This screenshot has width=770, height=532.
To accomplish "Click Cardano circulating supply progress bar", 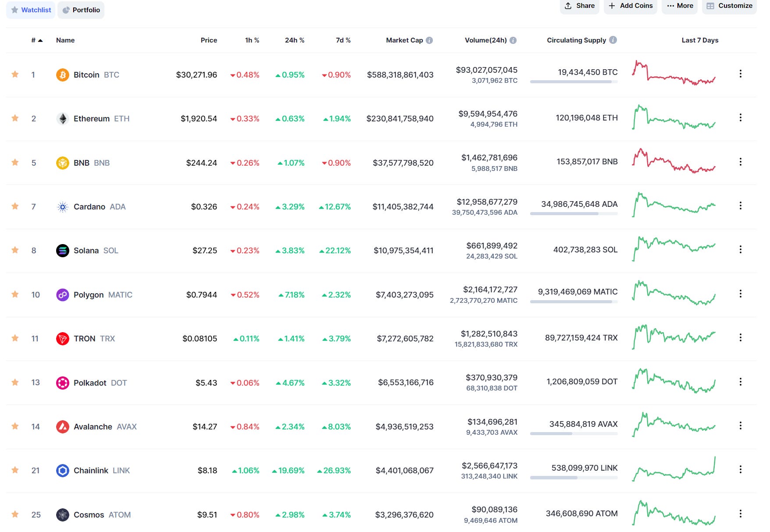I will pos(574,214).
